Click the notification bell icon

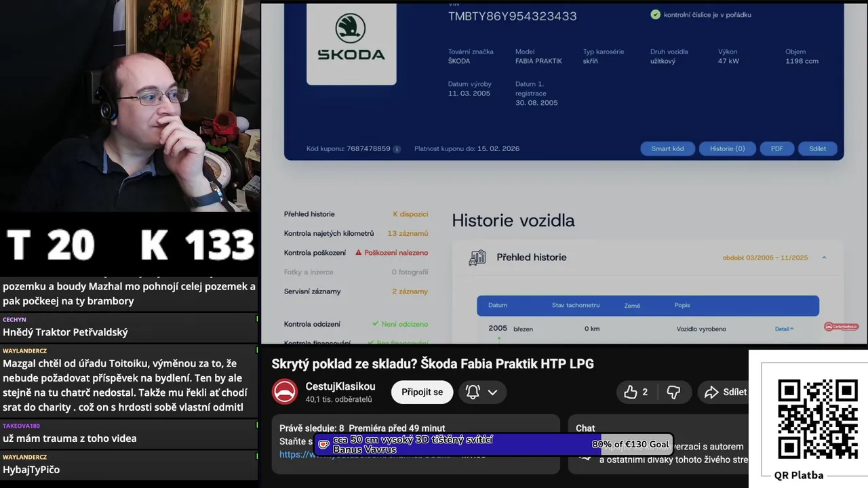[x=473, y=392]
